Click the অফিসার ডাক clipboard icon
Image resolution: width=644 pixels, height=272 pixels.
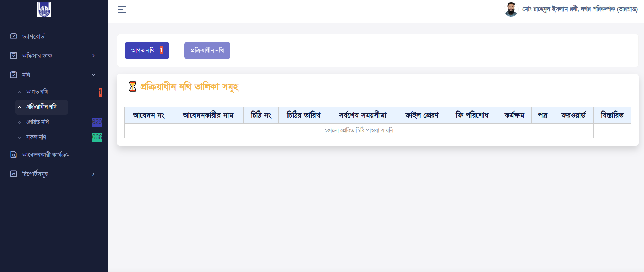coord(14,55)
